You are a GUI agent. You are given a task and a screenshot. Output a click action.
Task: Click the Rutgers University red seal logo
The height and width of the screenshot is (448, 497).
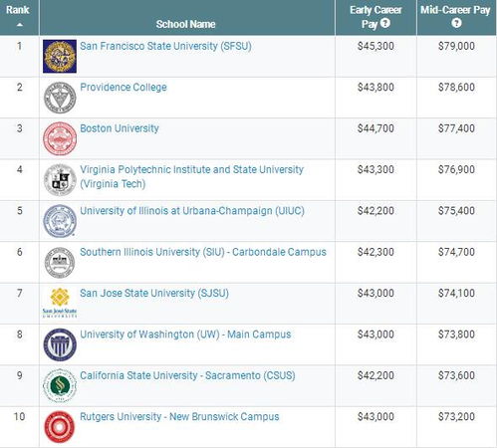[x=60, y=427]
